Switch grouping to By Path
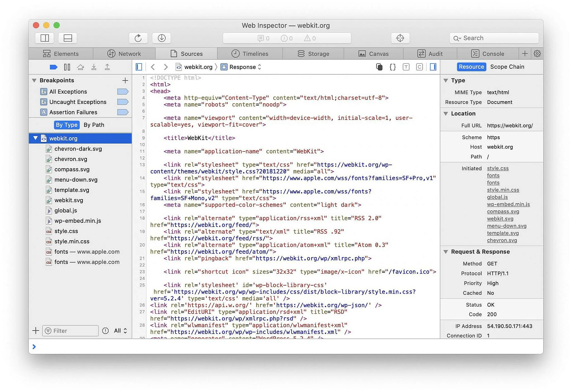 coord(94,125)
